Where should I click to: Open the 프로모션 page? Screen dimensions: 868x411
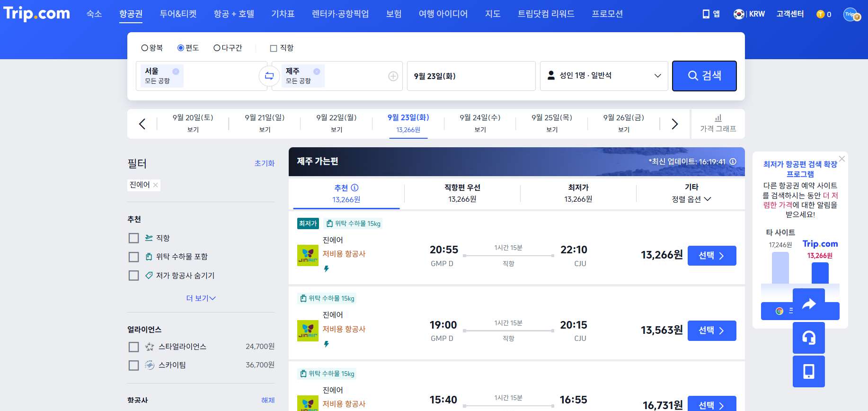point(607,14)
